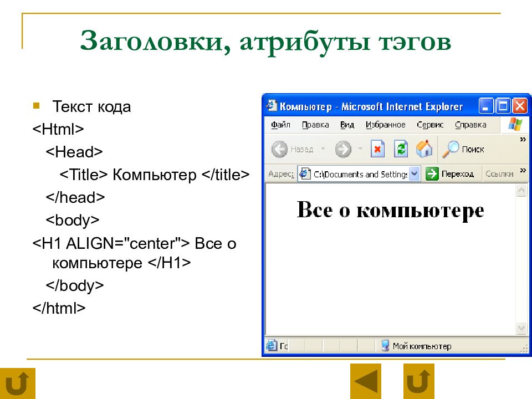Open the Избранное menu
The image size is (532, 399).
pos(386,125)
